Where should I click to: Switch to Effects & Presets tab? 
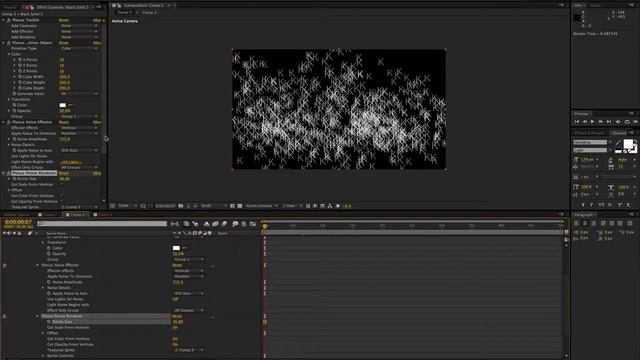pos(589,133)
